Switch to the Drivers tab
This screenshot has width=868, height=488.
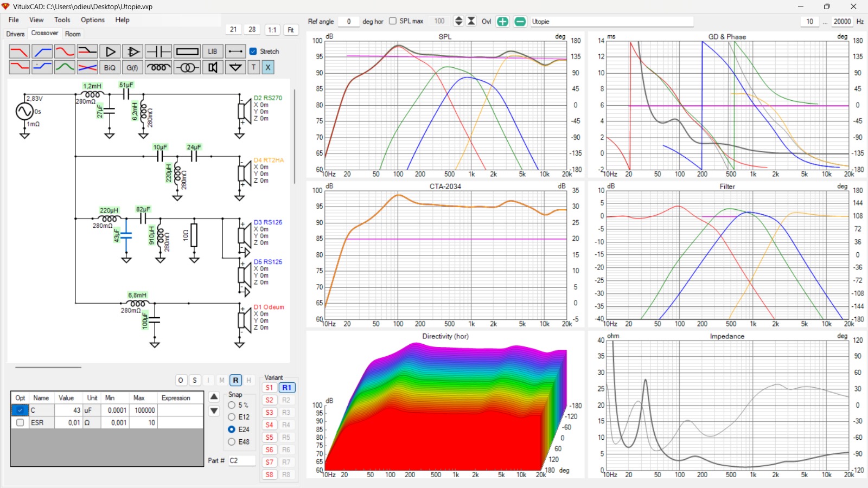tap(15, 34)
